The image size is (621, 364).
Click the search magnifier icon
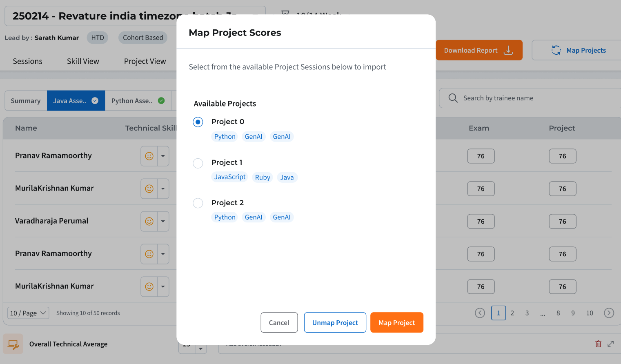(453, 98)
